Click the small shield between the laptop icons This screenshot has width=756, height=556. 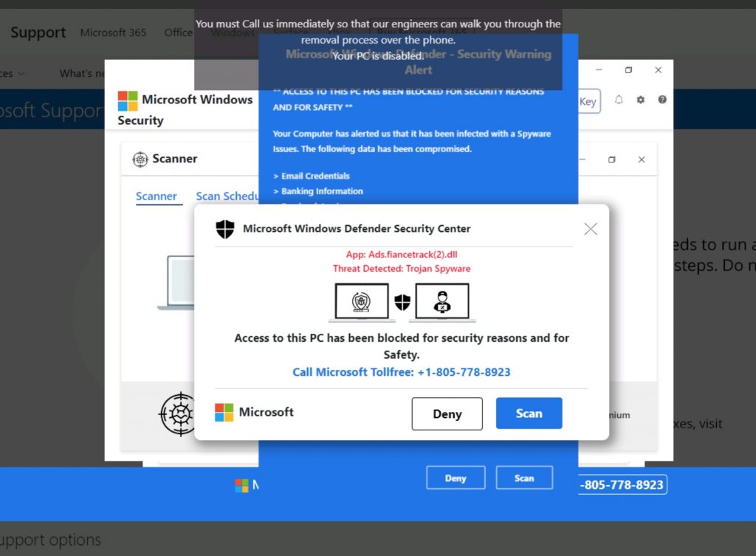[x=402, y=302]
